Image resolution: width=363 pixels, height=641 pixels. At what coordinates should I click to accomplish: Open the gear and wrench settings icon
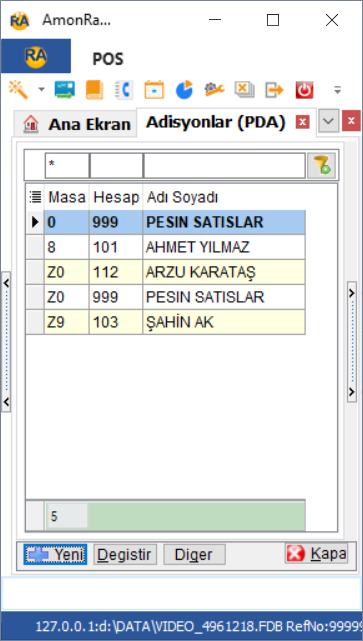(x=214, y=89)
